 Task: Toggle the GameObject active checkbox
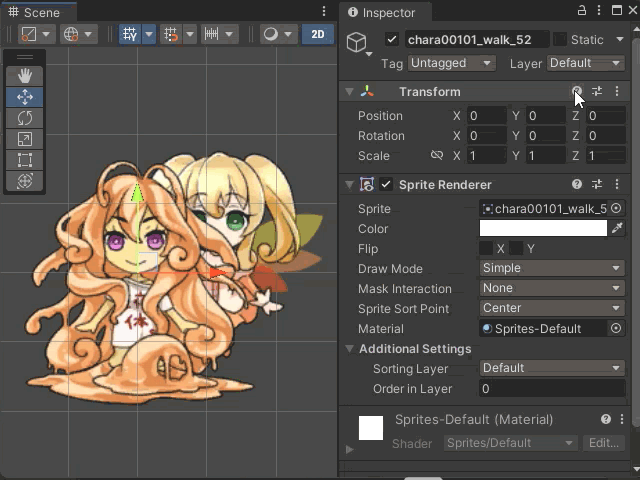coord(392,40)
